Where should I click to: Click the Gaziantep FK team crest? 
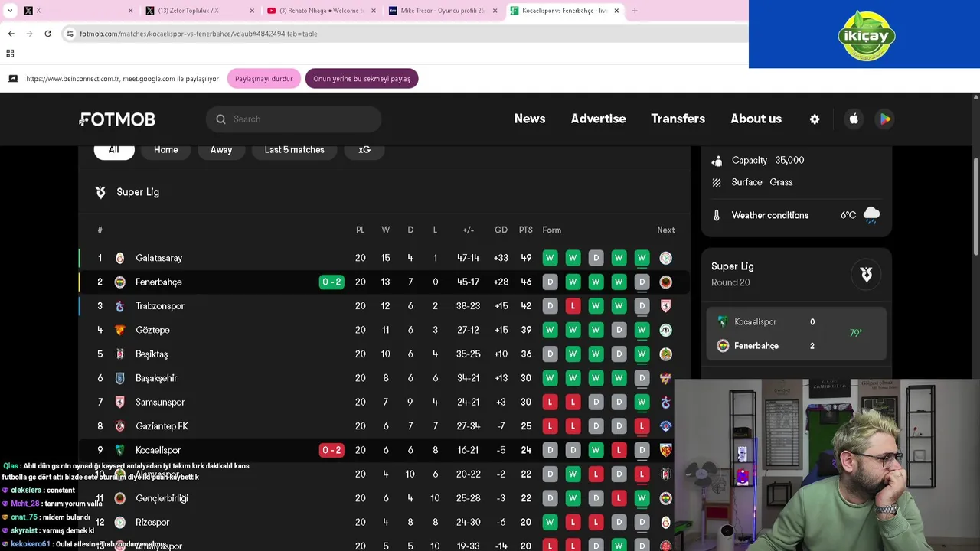[119, 426]
